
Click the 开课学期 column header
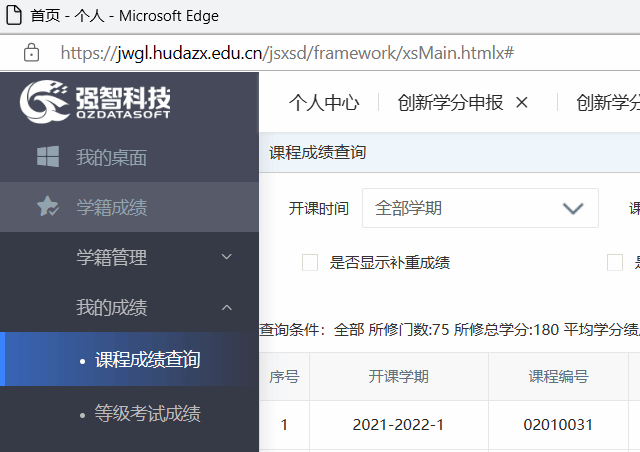coord(398,377)
